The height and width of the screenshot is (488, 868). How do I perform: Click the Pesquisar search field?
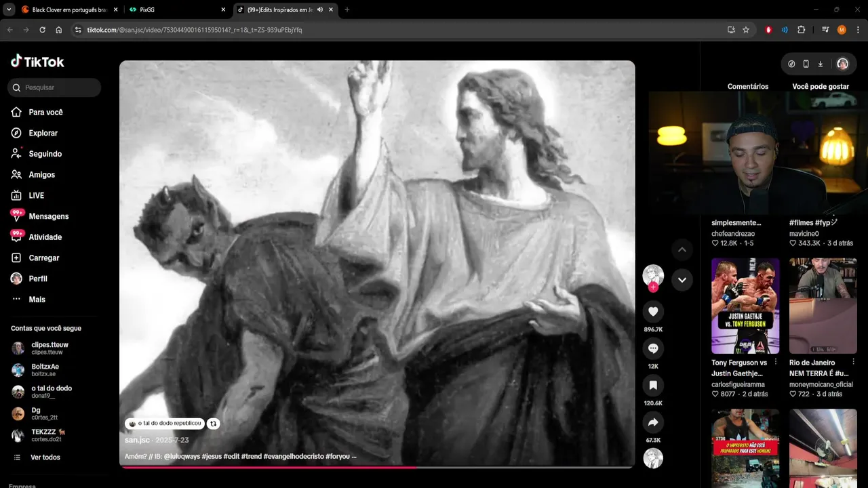54,87
